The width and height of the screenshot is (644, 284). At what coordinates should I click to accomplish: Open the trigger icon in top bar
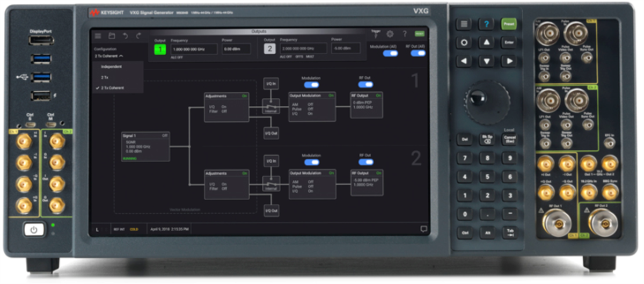[x=376, y=34]
